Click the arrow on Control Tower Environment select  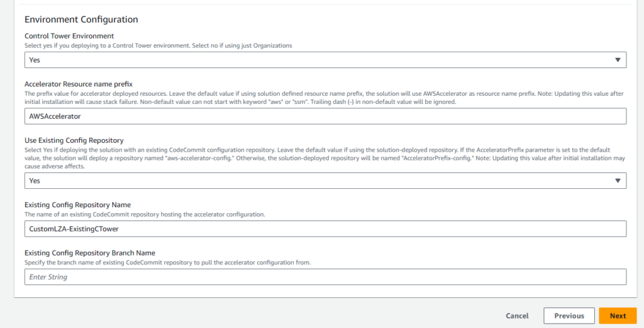point(616,60)
